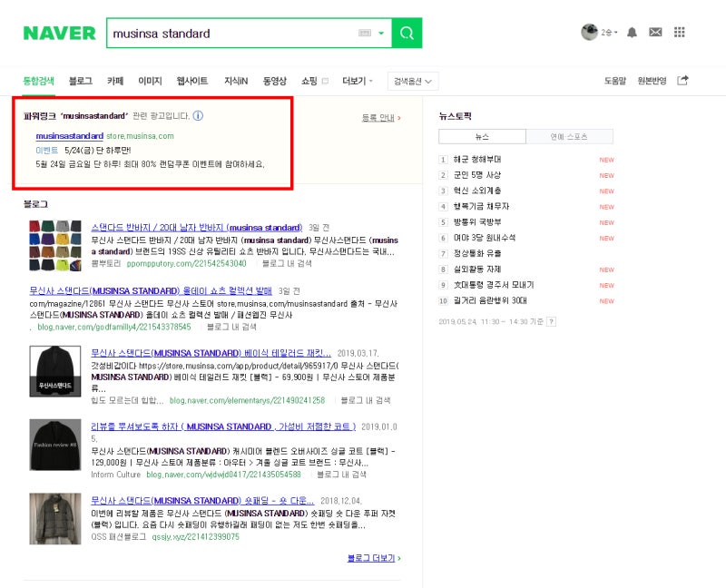Open news topic 행복기금 채무자
Viewport: 726px width, 588px height.
coord(481,207)
